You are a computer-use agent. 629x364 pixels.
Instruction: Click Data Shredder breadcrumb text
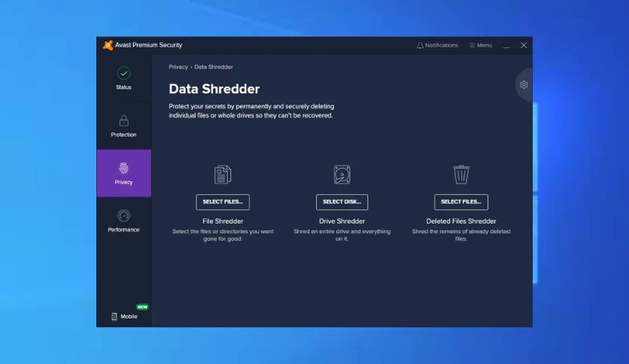tap(214, 67)
